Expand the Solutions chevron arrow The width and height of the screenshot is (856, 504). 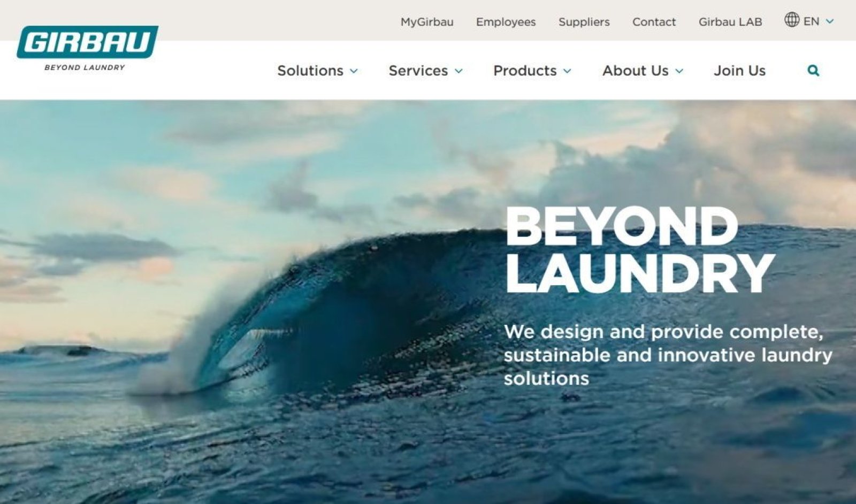354,71
